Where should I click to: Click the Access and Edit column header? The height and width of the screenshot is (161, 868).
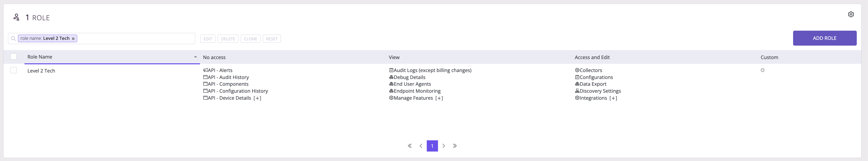[x=592, y=58]
